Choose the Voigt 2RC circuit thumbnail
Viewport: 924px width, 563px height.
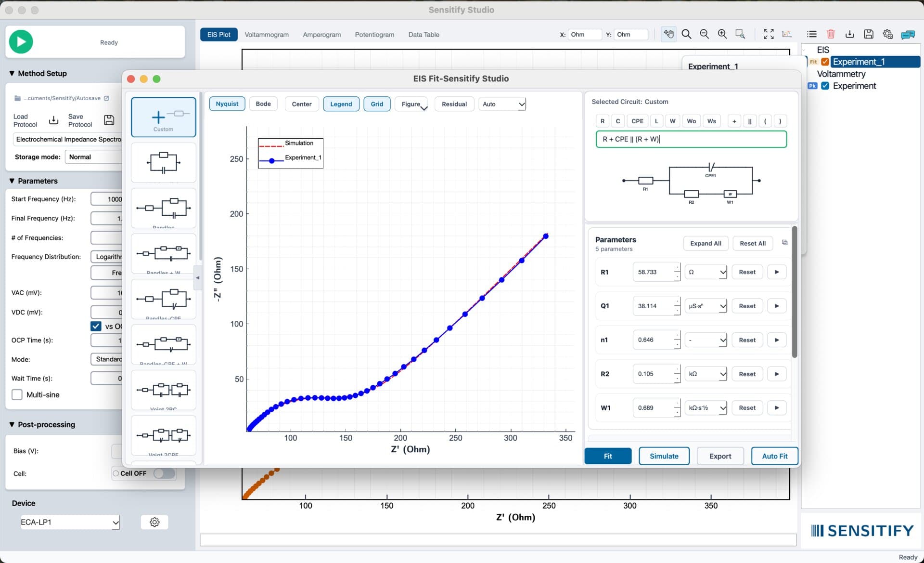coord(163,390)
